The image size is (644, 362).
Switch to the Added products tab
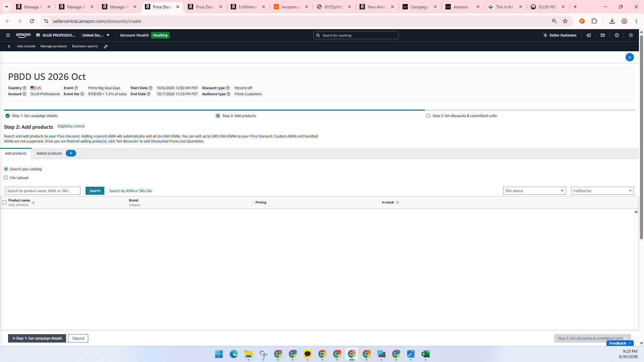pos(56,153)
